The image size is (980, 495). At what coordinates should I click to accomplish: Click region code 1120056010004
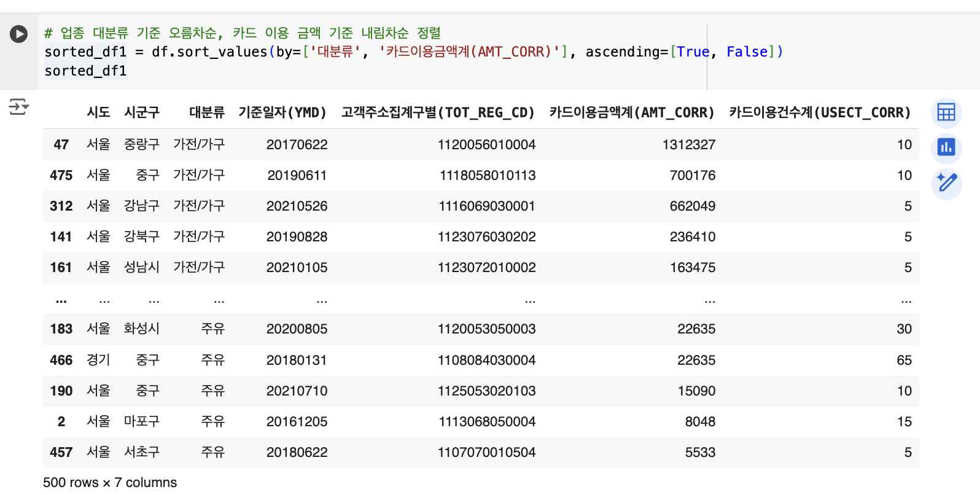click(x=486, y=145)
